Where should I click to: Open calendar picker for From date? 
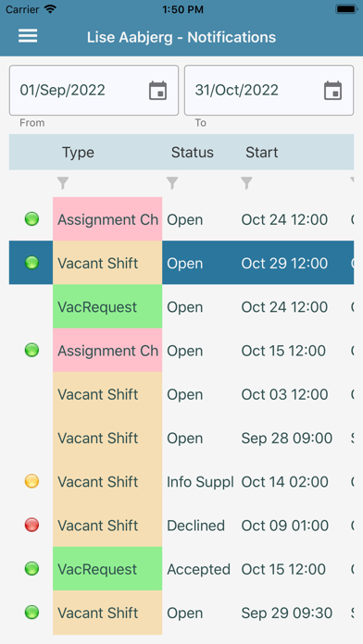pyautogui.click(x=157, y=91)
